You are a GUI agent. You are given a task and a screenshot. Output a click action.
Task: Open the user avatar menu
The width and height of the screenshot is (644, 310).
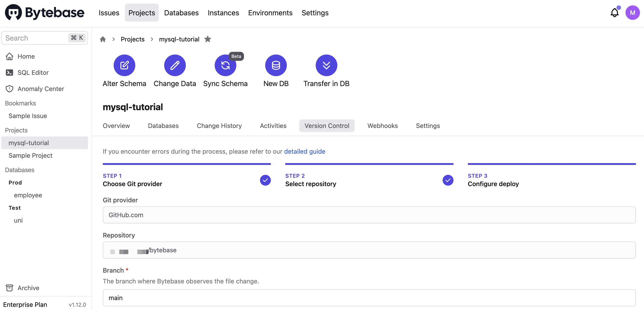click(632, 13)
